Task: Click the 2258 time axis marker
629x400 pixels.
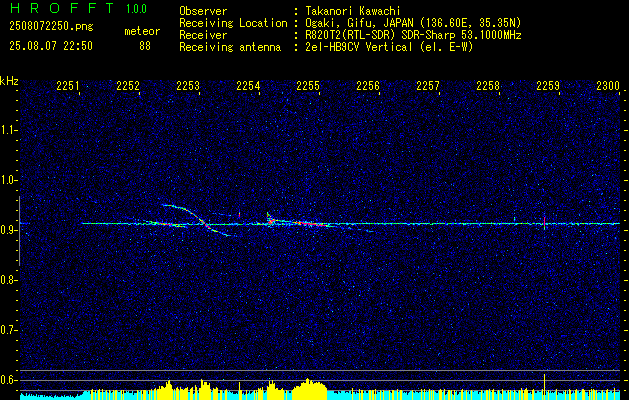Action: (488, 86)
